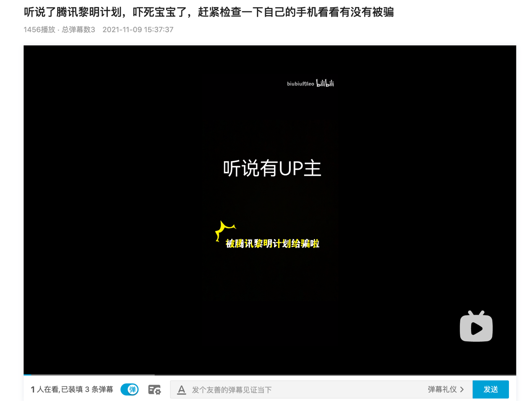532x401 pixels.
Task: Click the danmaku input field
Action: coord(294,390)
